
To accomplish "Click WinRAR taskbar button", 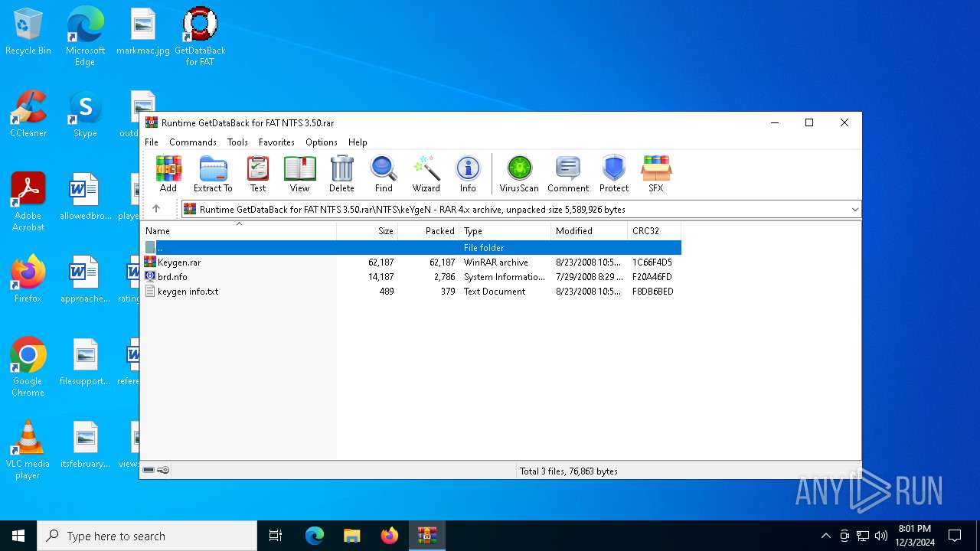I will [427, 536].
